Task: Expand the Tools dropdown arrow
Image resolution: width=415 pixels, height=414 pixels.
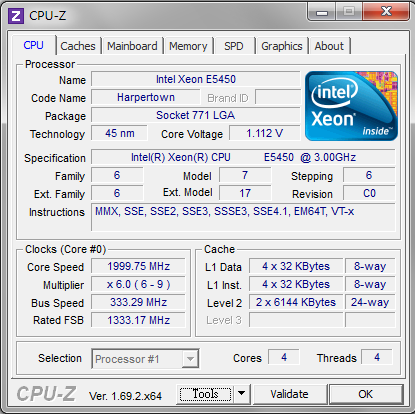Action: (242, 394)
